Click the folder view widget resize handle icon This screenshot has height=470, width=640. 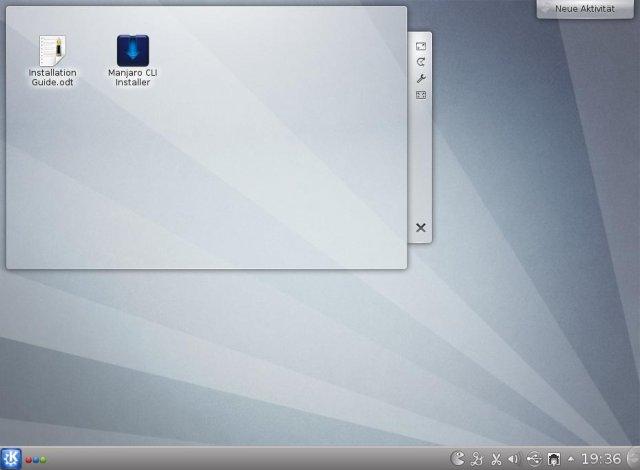click(x=421, y=46)
